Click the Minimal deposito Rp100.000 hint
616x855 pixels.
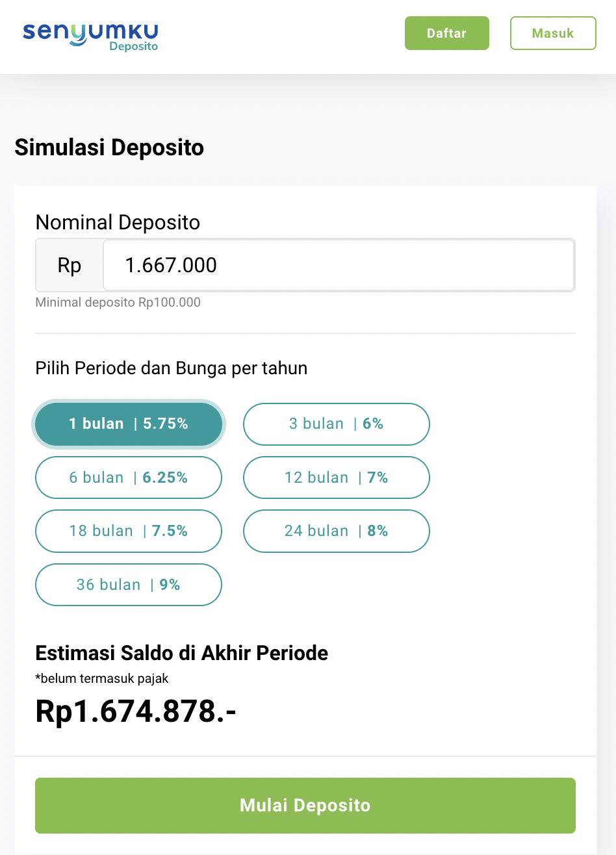tap(118, 302)
